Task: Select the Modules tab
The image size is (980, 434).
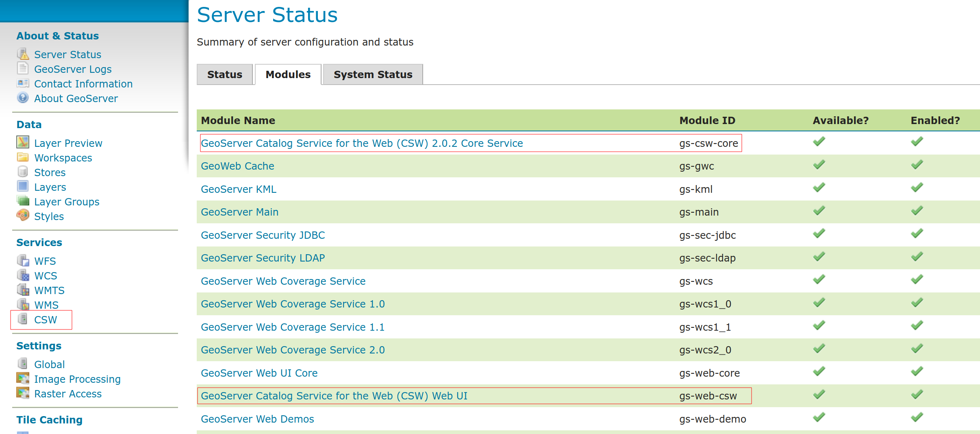Action: (288, 74)
